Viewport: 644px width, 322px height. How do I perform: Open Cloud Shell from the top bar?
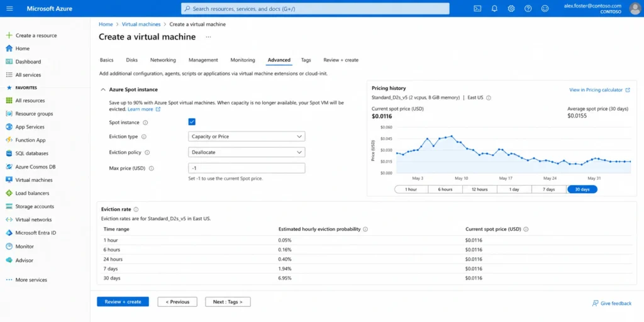[477, 9]
